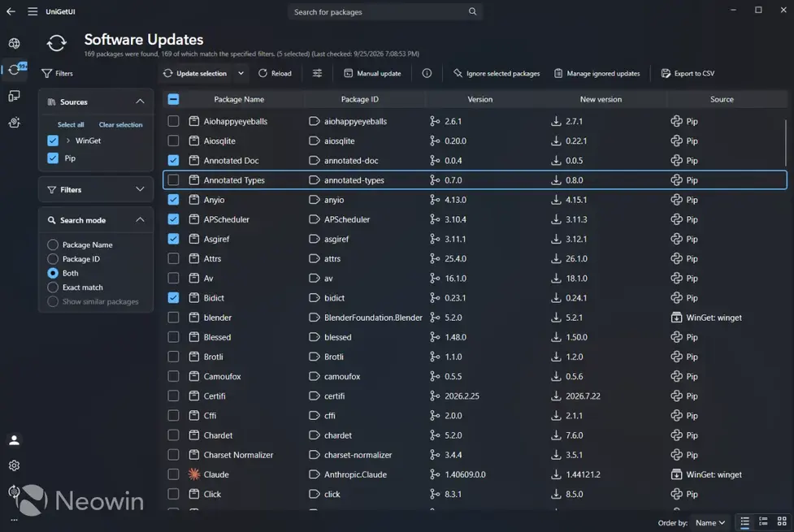Open the Order by Name dropdown
The height and width of the screenshot is (532, 794).
(x=710, y=522)
